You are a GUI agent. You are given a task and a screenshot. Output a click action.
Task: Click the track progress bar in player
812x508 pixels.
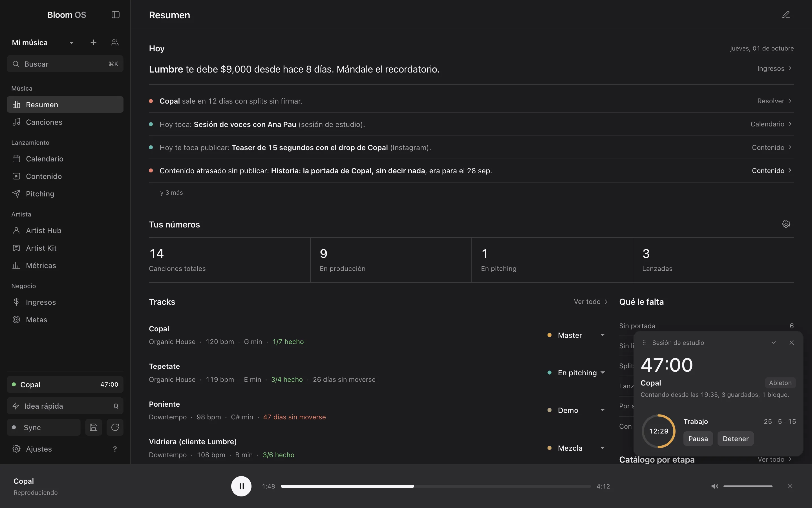coord(436,486)
